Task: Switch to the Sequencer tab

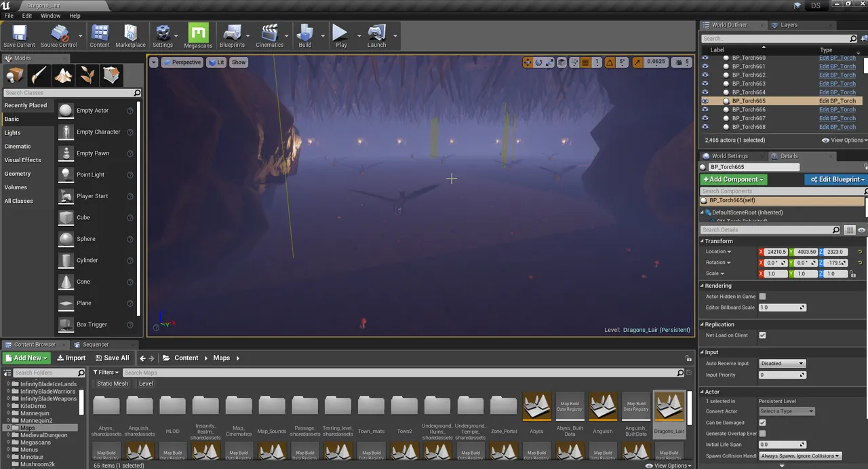Action: 95,345
